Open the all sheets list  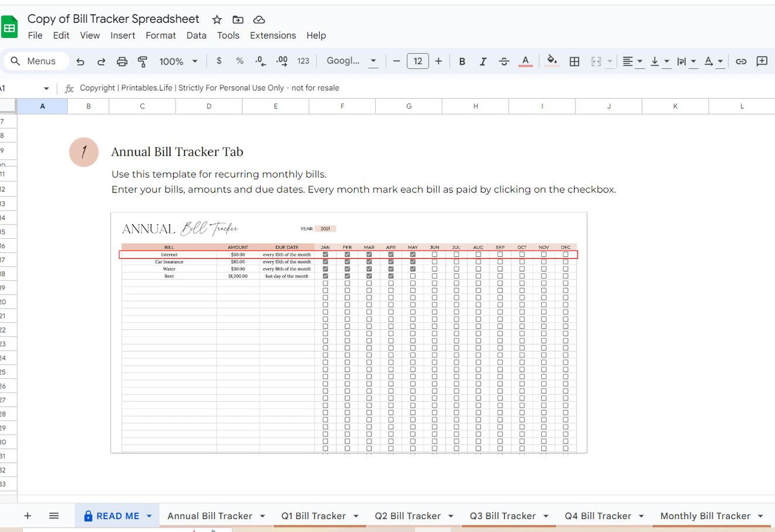[54, 516]
